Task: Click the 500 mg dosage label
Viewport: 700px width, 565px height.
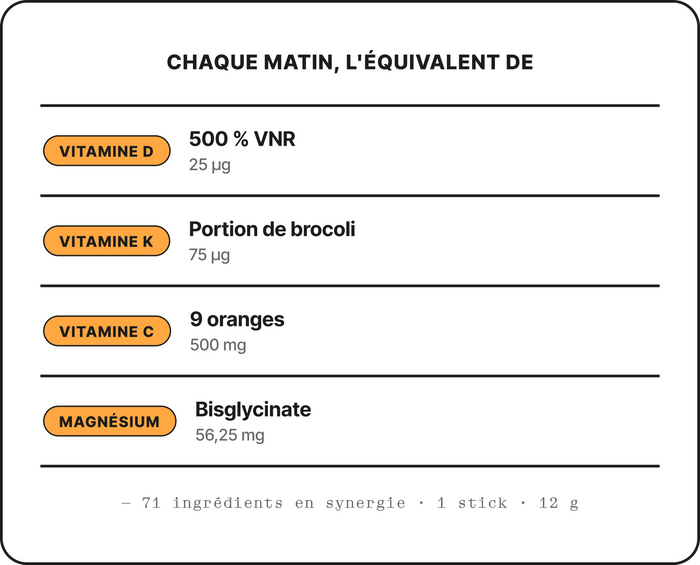Action: (218, 345)
